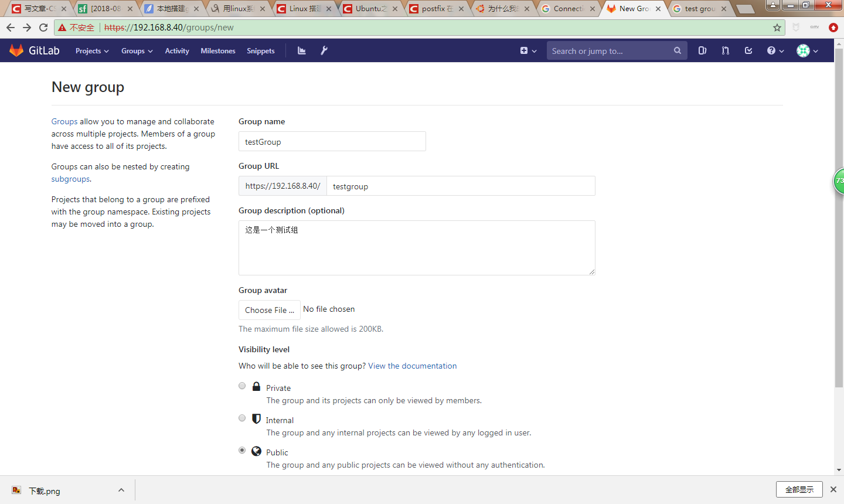Expand the user avatar dropdown menu

[806, 50]
